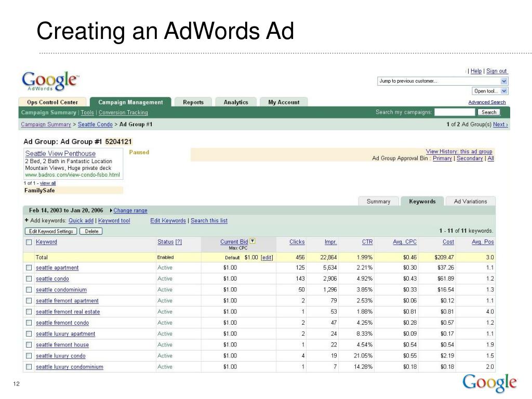
Task: Go to Next ad group link
Action: [x=500, y=124]
